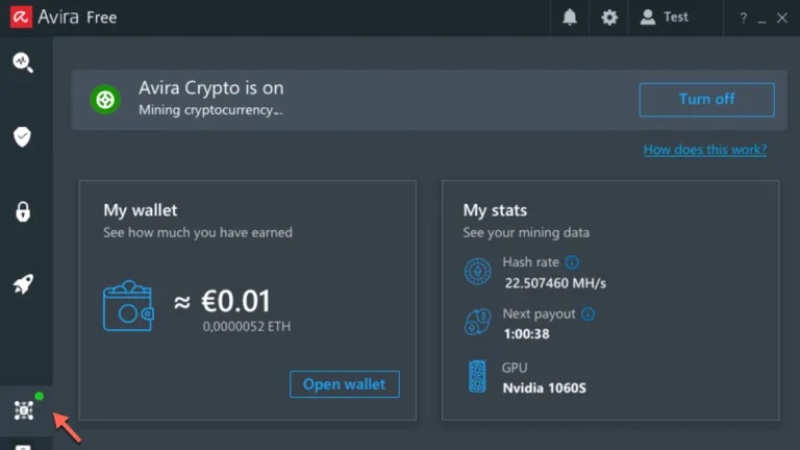Open the Privacy padlock section
This screenshot has height=450, width=800.
tap(22, 211)
